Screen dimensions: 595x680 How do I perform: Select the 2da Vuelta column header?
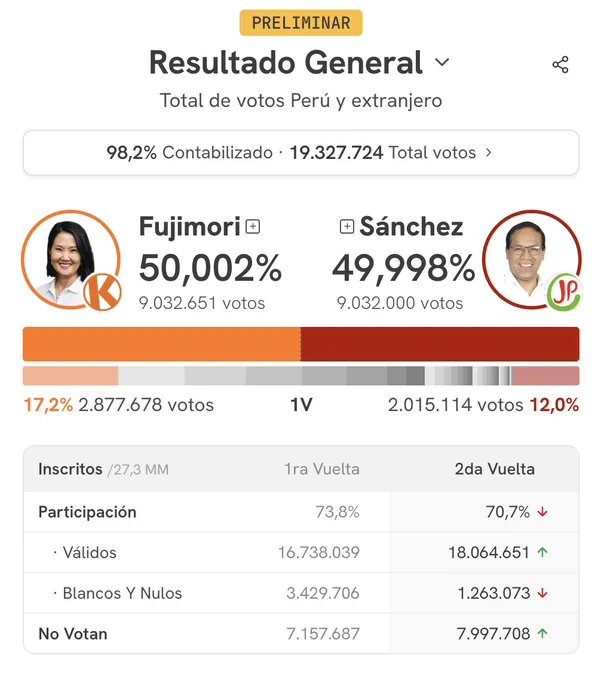click(x=494, y=469)
